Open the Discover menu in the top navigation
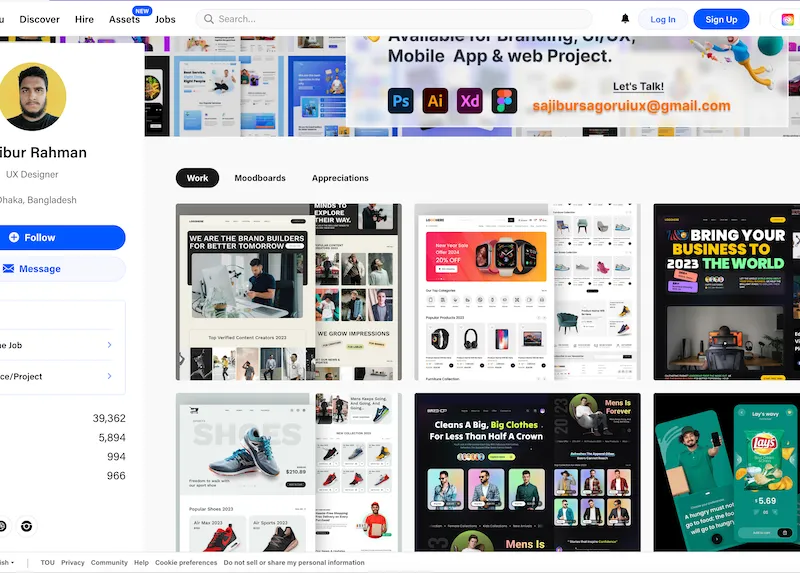This screenshot has width=800, height=573. point(40,19)
